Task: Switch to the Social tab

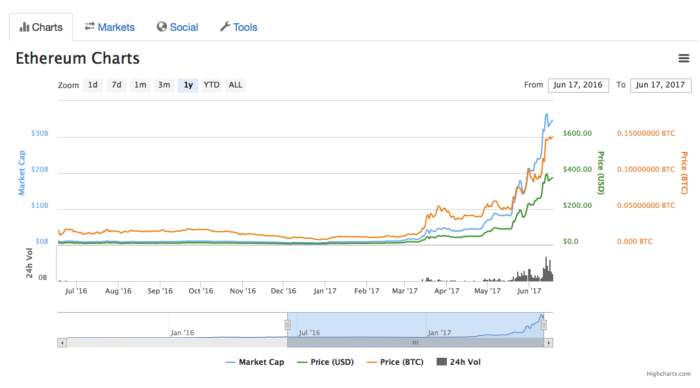Action: pyautogui.click(x=177, y=27)
